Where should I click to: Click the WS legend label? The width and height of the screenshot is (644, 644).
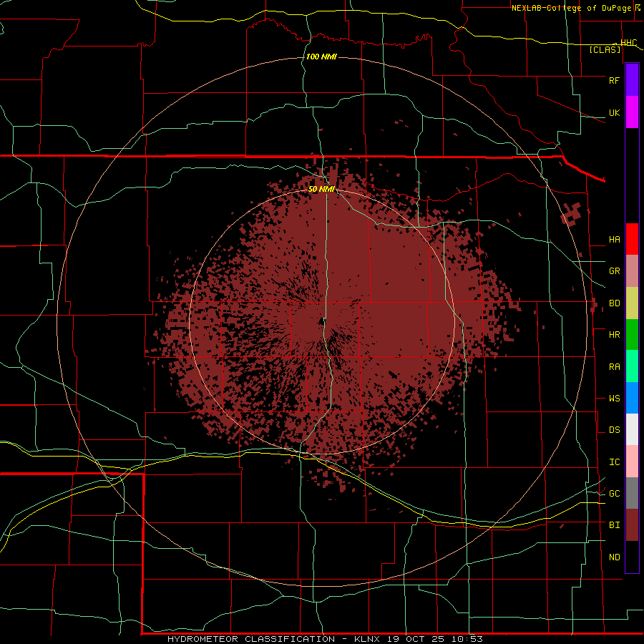[x=614, y=399]
